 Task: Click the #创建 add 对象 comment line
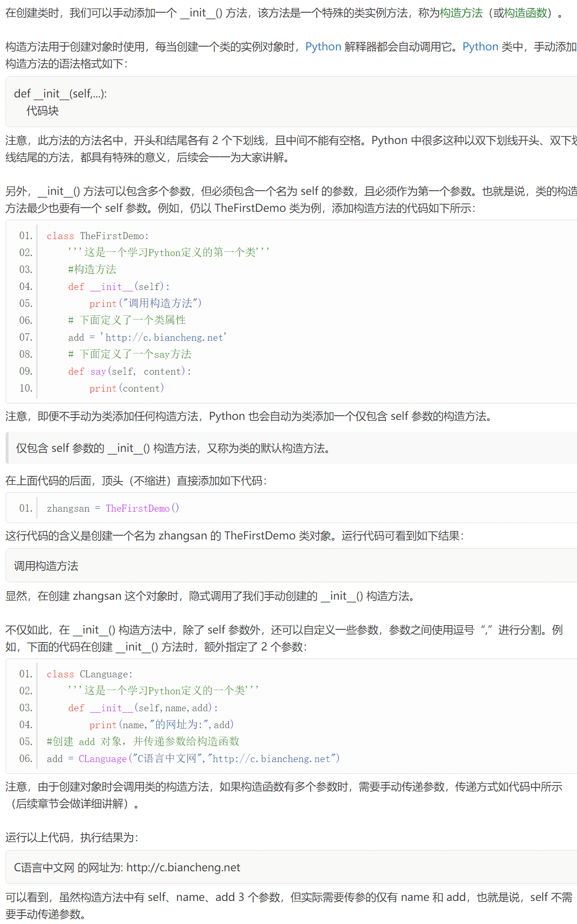(143, 742)
